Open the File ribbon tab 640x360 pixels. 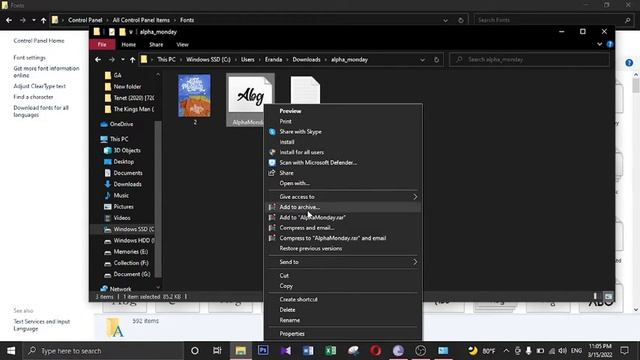(x=102, y=44)
